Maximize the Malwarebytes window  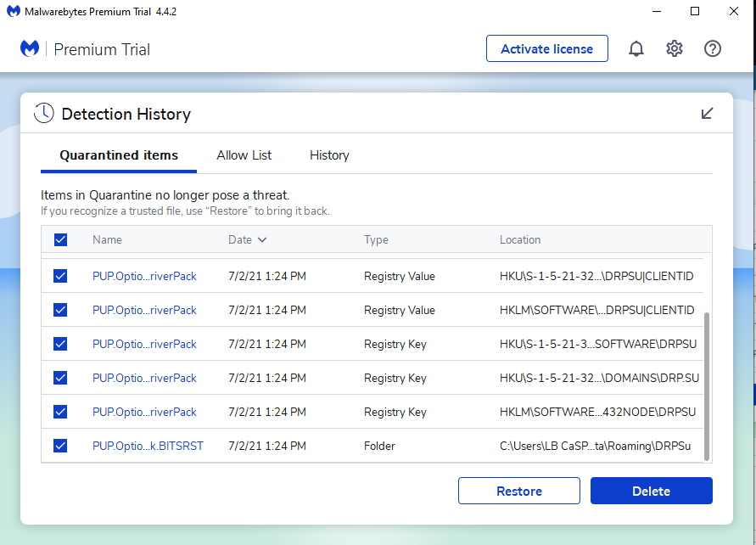[x=695, y=11]
